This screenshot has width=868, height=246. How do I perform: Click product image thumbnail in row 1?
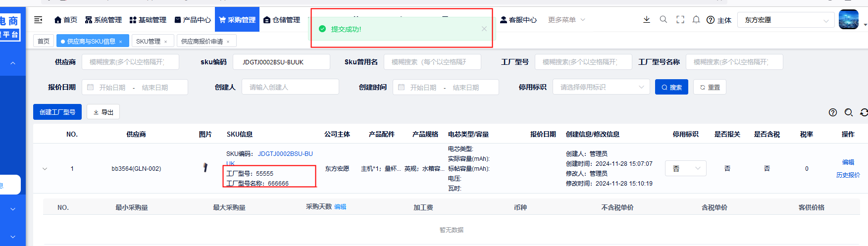click(x=205, y=168)
